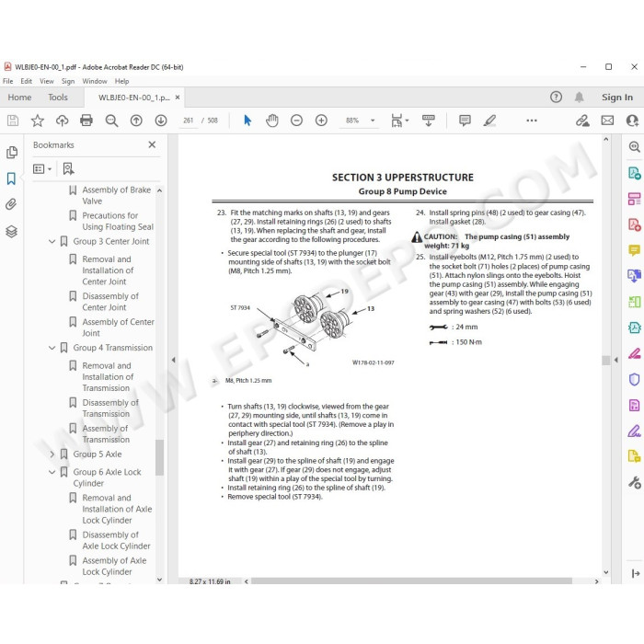644x644 pixels.
Task: Open the Window menu
Action: click(x=95, y=81)
